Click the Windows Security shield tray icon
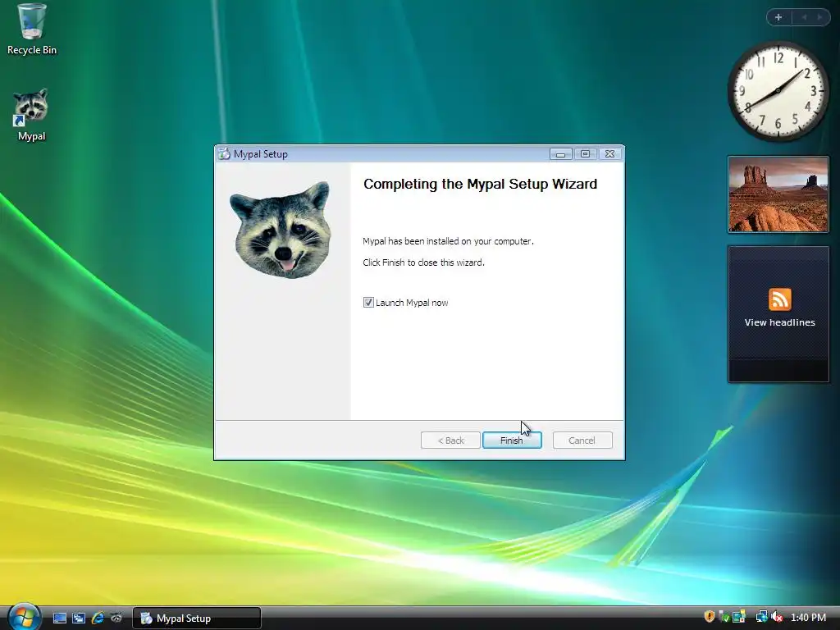The image size is (840, 630). point(710,617)
